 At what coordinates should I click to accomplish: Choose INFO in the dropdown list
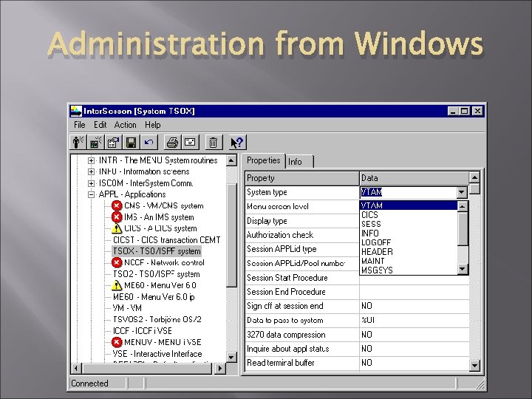[409, 233]
